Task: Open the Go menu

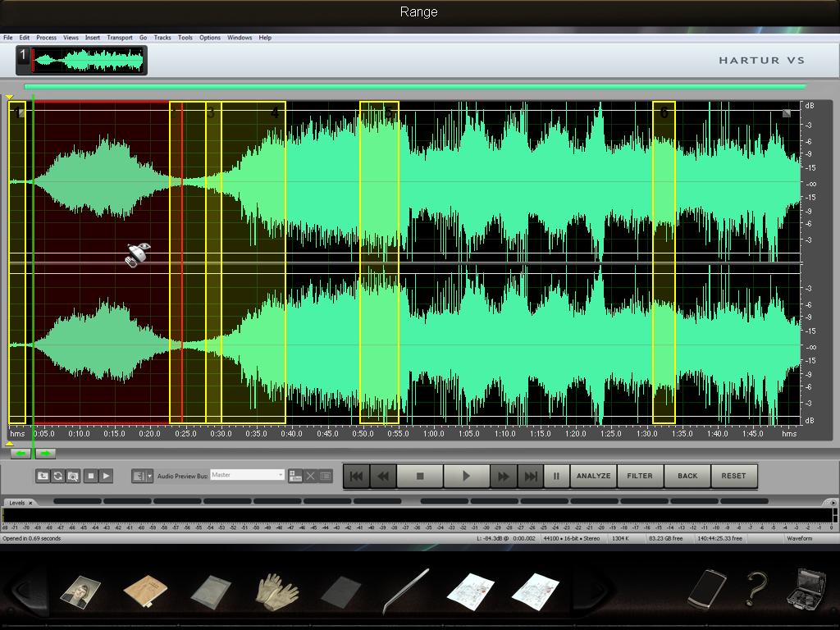Action: 143,38
